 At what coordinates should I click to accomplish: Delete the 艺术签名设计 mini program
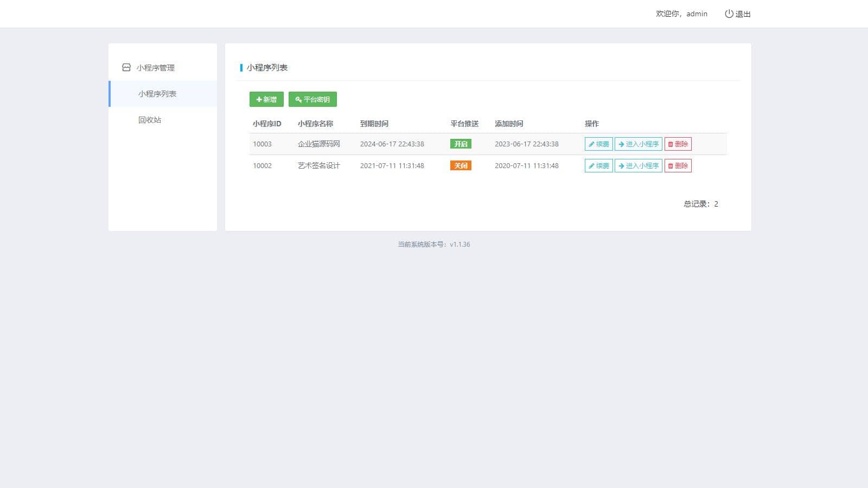(x=678, y=166)
